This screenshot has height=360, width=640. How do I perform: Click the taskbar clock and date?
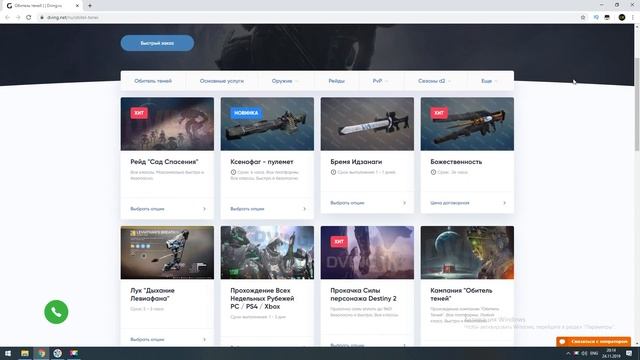611,353
